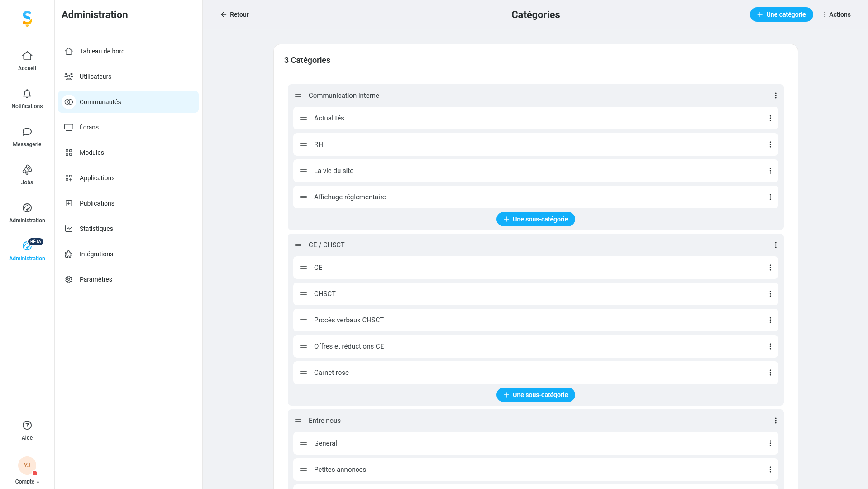The image size is (868, 489).
Task: Click the Une catégorie button
Action: [x=781, y=14]
